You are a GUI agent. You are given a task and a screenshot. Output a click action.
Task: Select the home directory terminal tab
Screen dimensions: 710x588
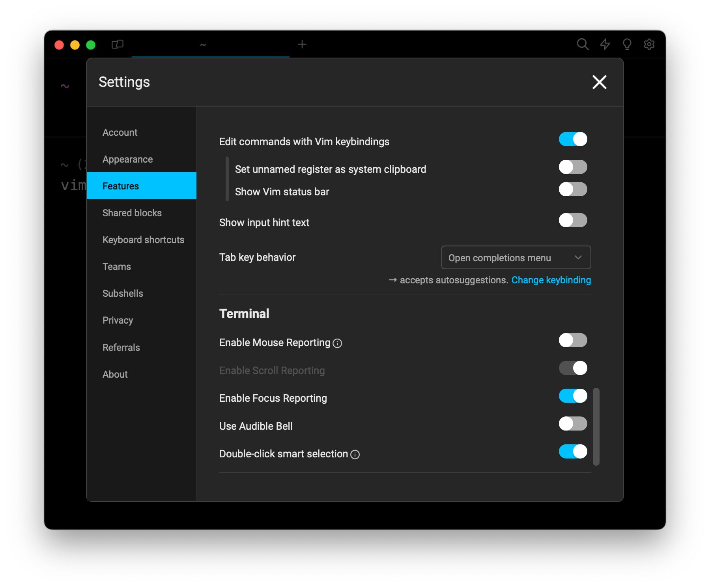point(203,45)
